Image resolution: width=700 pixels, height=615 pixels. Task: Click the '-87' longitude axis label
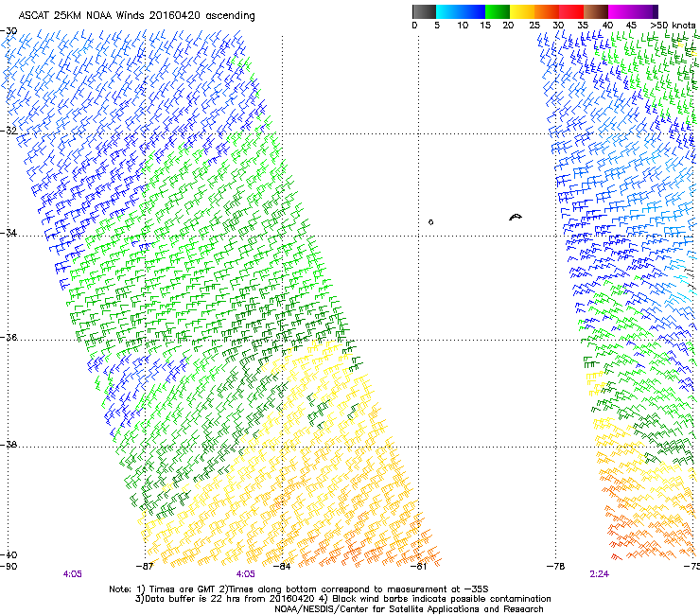145,567
